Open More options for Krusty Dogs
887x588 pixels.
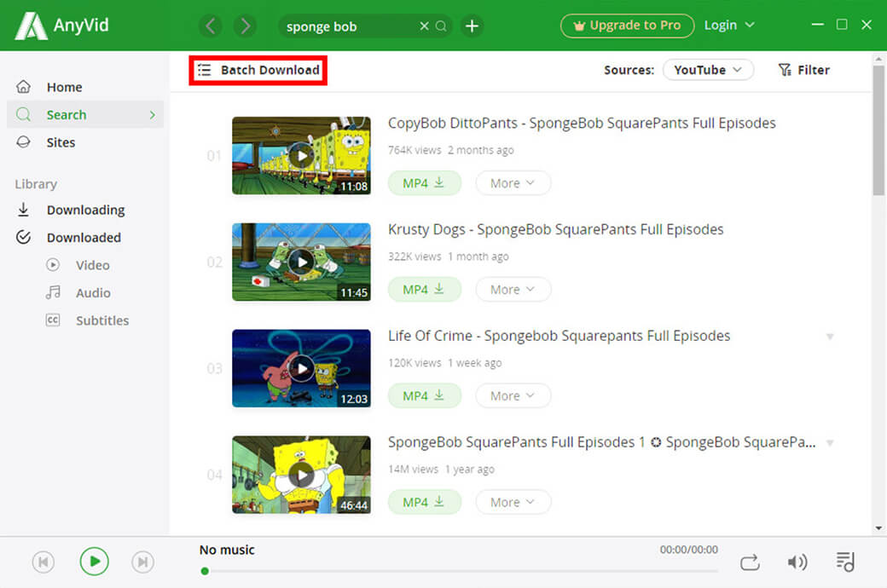513,290
